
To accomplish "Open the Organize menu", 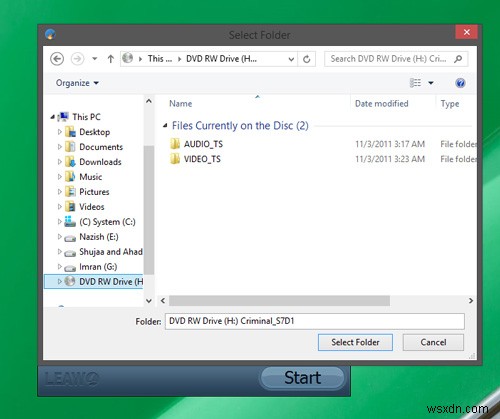I will tap(77, 83).
